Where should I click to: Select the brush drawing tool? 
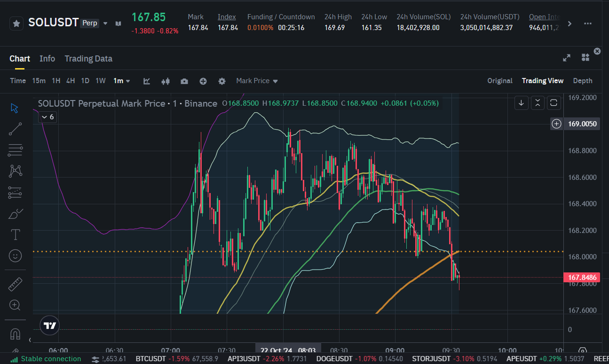15,214
